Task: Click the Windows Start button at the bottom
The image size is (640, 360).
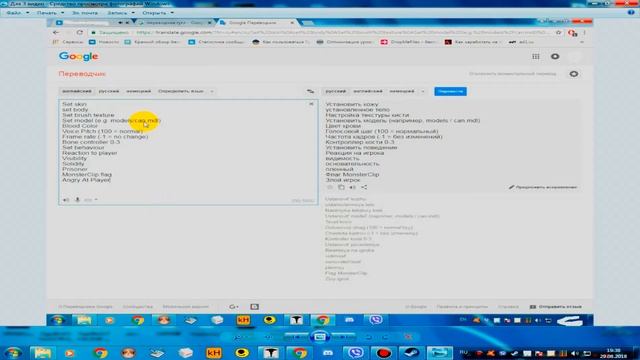Action: pyautogui.click(x=13, y=353)
